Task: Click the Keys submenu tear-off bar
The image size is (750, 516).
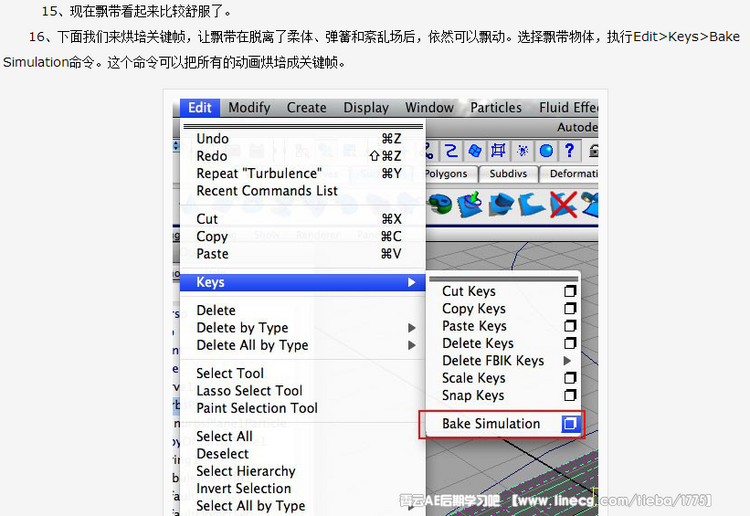Action: coord(504,279)
